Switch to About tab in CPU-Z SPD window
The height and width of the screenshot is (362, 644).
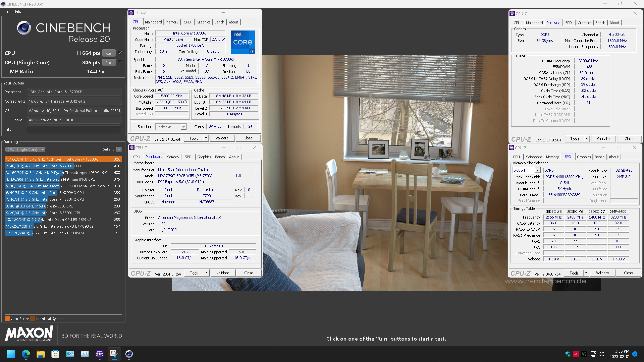pyautogui.click(x=613, y=157)
